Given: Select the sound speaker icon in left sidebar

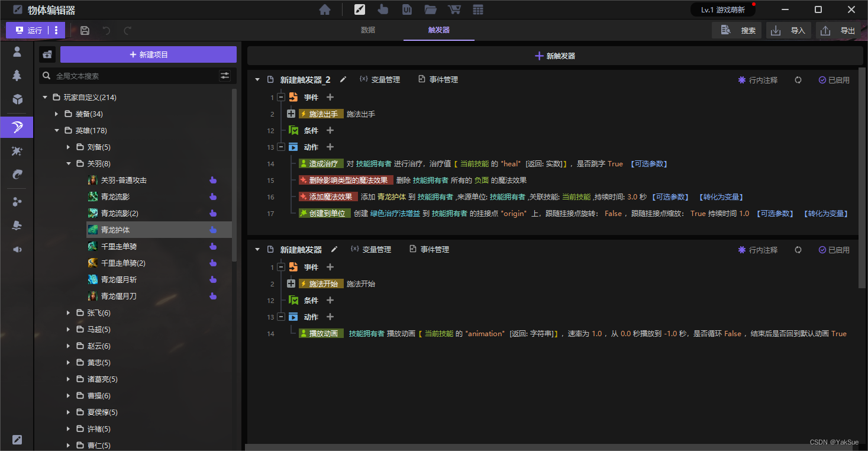Looking at the screenshot, I should coord(17,249).
